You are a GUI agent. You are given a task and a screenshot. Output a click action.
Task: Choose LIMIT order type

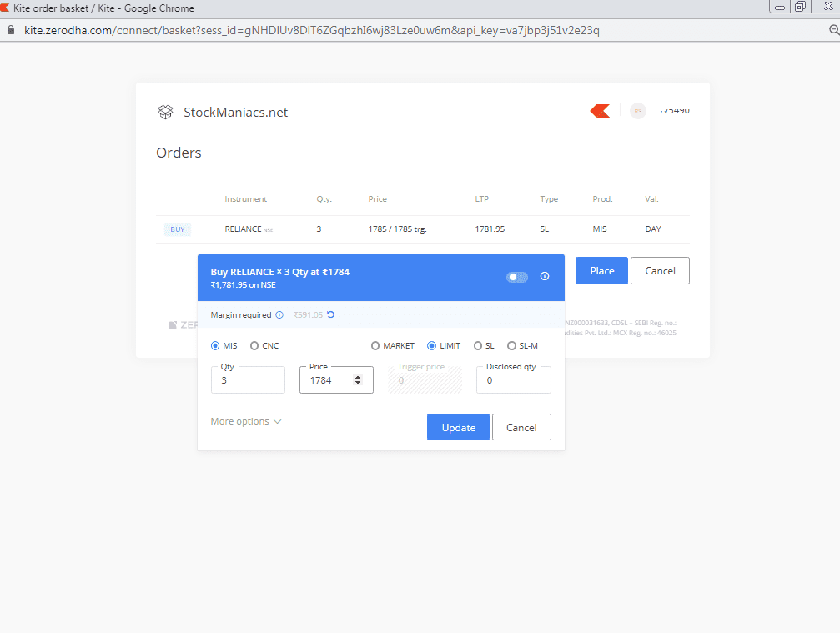click(x=432, y=346)
